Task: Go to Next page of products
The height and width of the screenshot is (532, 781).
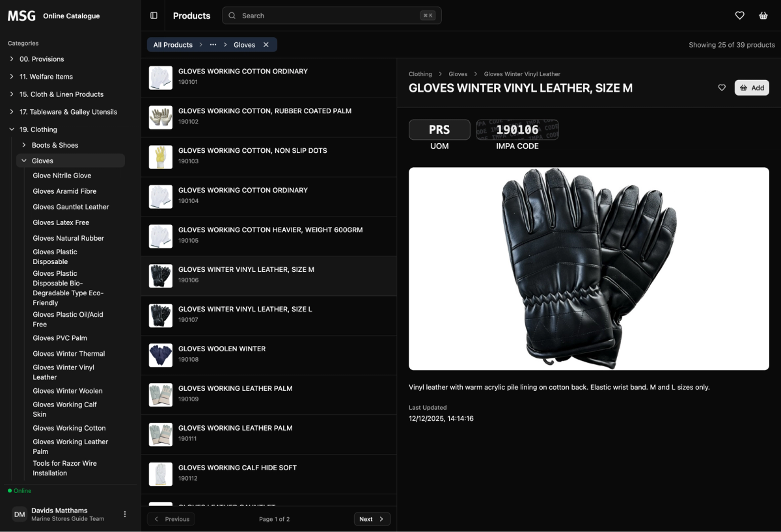Action: (372, 519)
